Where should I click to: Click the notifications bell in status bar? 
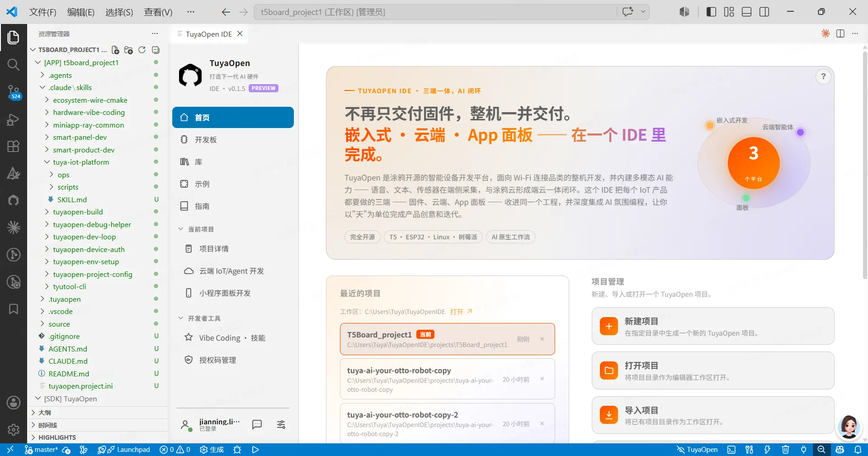(858, 450)
